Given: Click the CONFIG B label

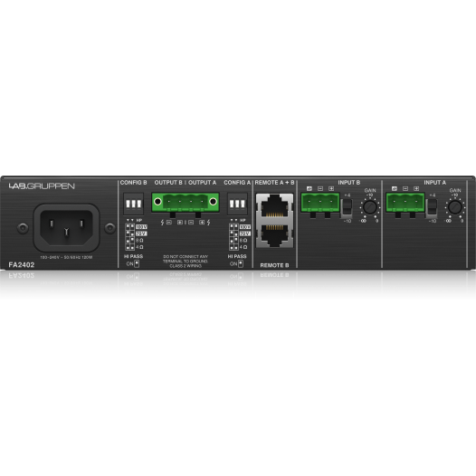Looking at the screenshot, I should point(134,183).
